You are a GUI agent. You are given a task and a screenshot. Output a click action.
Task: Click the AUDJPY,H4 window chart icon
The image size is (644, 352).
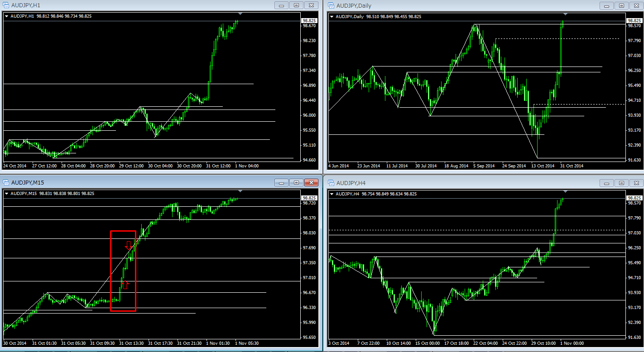pos(331,183)
